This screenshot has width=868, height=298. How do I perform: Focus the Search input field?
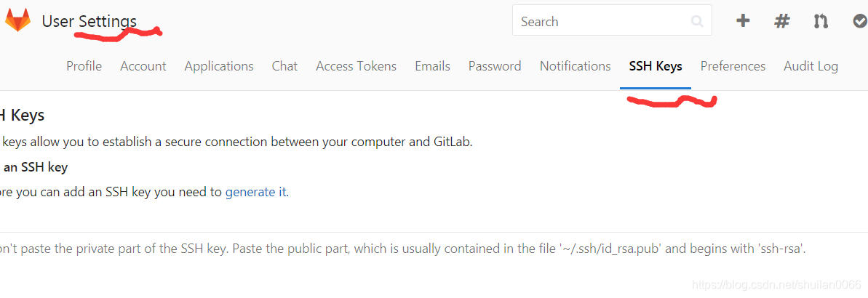[x=612, y=20]
